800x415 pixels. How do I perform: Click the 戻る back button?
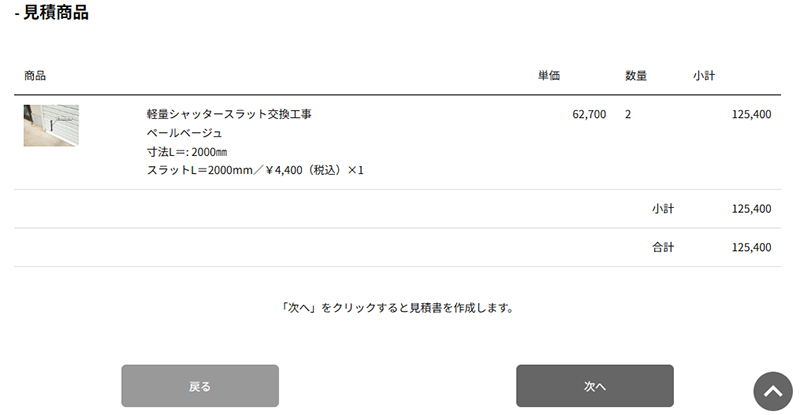pos(200,386)
